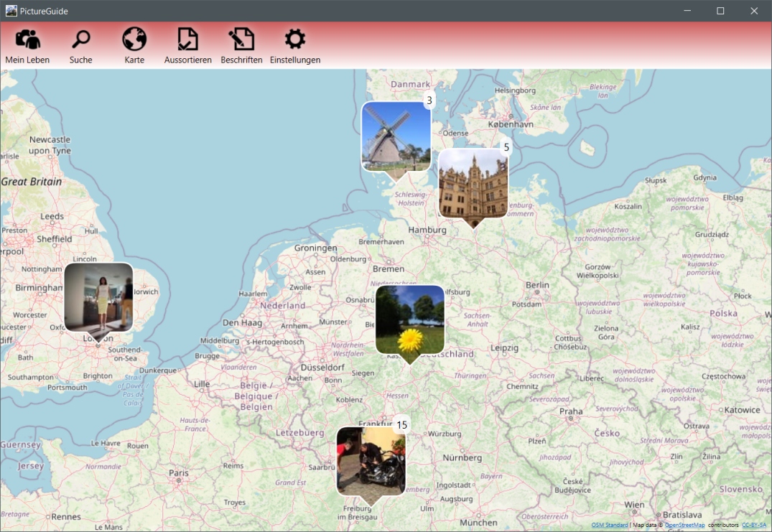The height and width of the screenshot is (532, 772).
Task: Open the Suche magnifier tool
Action: coord(80,46)
